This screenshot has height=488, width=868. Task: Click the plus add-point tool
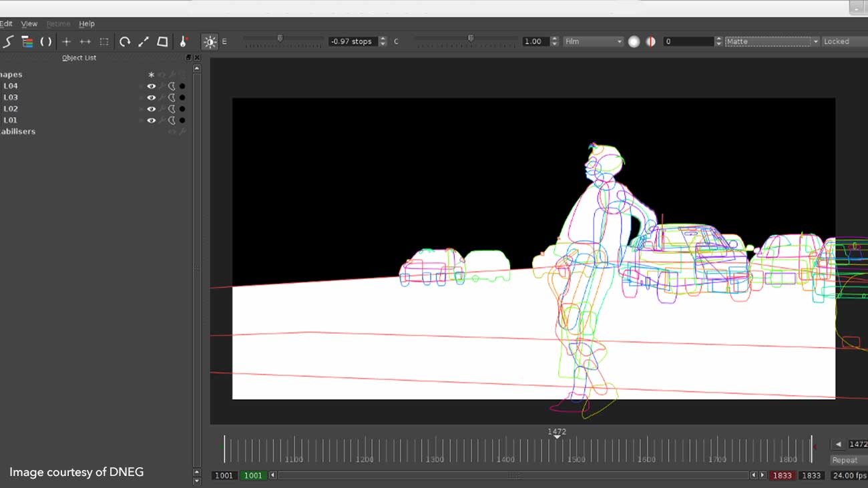66,41
